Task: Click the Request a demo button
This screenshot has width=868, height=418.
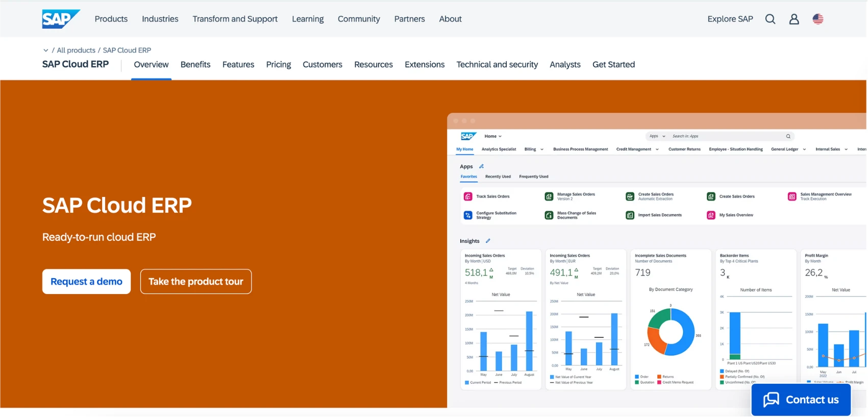Action: (x=87, y=282)
